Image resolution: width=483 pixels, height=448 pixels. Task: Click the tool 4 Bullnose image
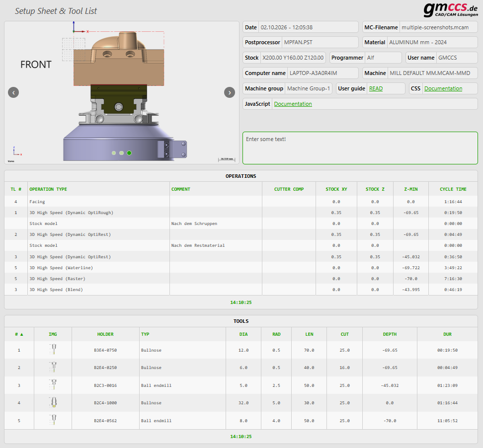coord(54,402)
